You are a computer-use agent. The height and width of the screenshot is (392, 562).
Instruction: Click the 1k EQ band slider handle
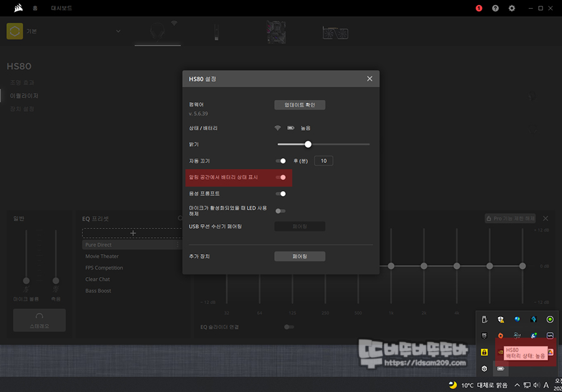click(x=391, y=266)
